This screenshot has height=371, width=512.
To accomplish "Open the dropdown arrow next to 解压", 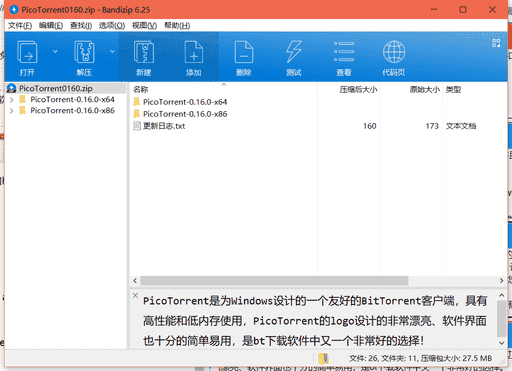I will pyautogui.click(x=112, y=51).
